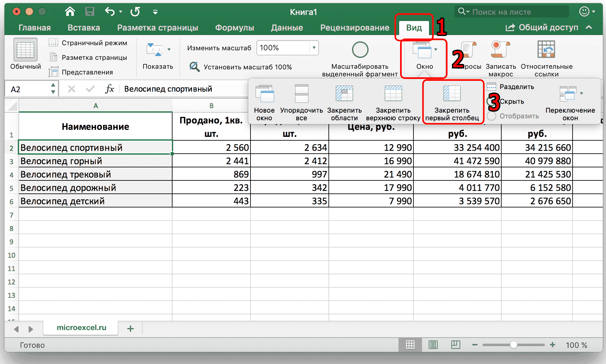The height and width of the screenshot is (364, 606).
Task: Click the zoom slider handle
Action: 514,345
